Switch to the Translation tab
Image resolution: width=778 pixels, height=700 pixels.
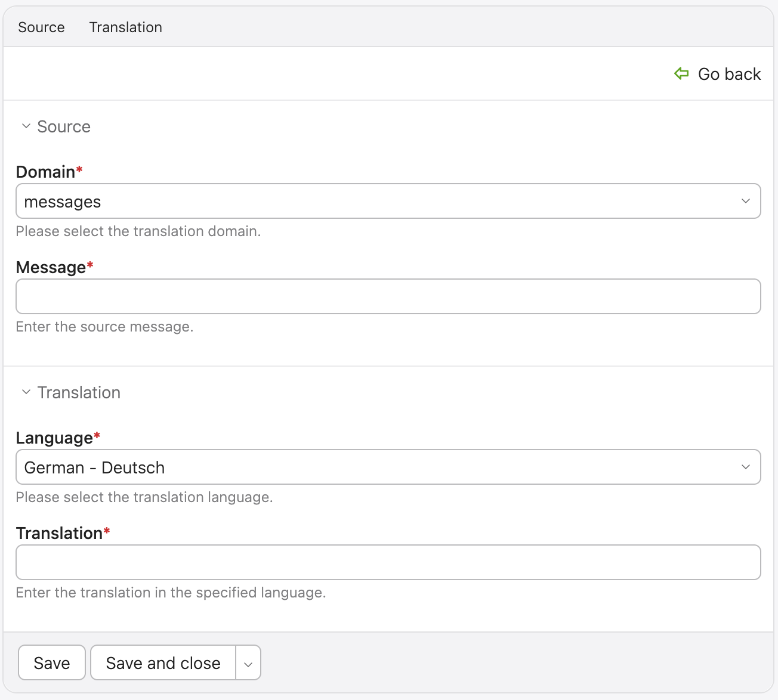click(125, 27)
